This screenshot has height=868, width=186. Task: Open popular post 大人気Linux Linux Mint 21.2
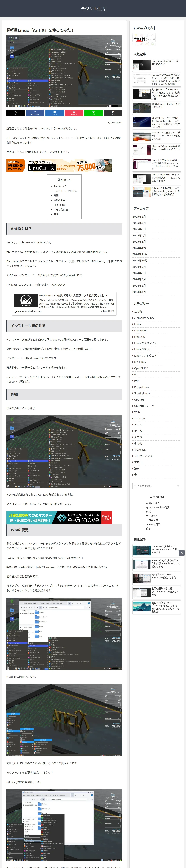157,94
